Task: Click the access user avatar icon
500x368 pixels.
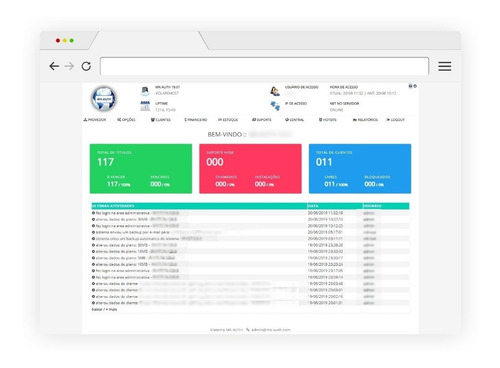Action: 275,91
